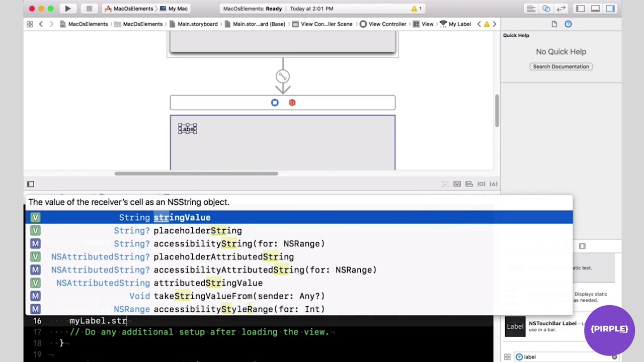This screenshot has height=362, width=644.
Task: Open the related items grid menu
Action: click(30, 24)
